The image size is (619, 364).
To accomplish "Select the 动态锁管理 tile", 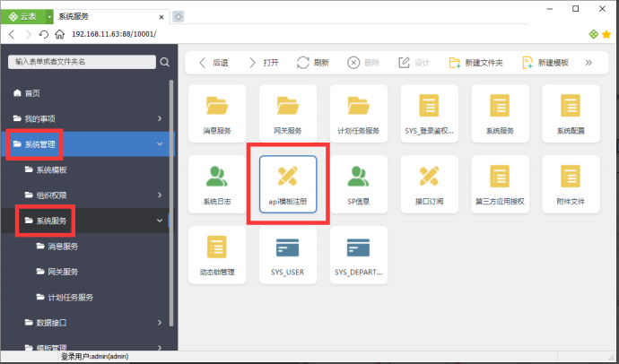I will pos(217,255).
